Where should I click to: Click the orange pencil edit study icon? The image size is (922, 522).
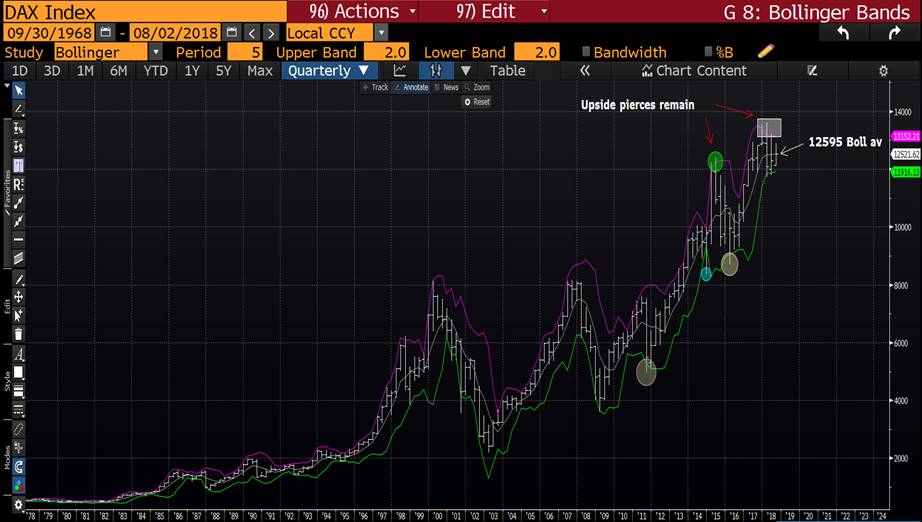[x=766, y=52]
